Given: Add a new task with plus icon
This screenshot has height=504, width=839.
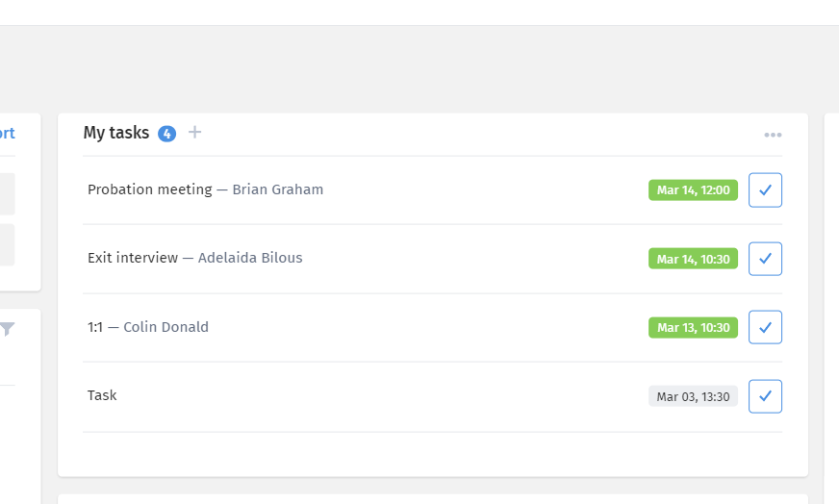Looking at the screenshot, I should click(194, 132).
